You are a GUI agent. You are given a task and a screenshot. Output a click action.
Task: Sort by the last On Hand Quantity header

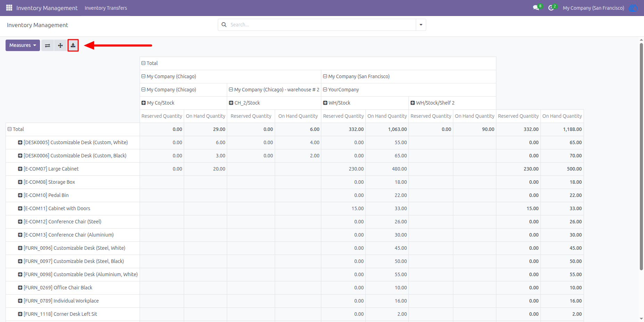click(x=562, y=116)
